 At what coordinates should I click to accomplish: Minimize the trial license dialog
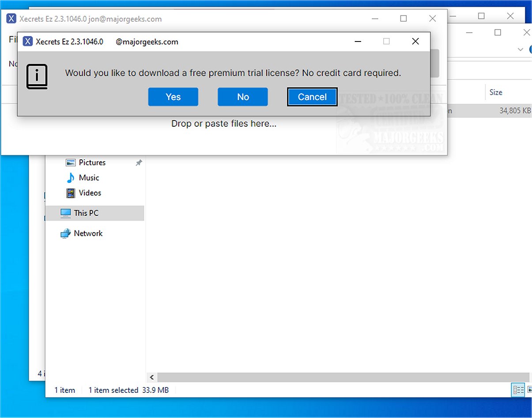pos(358,41)
